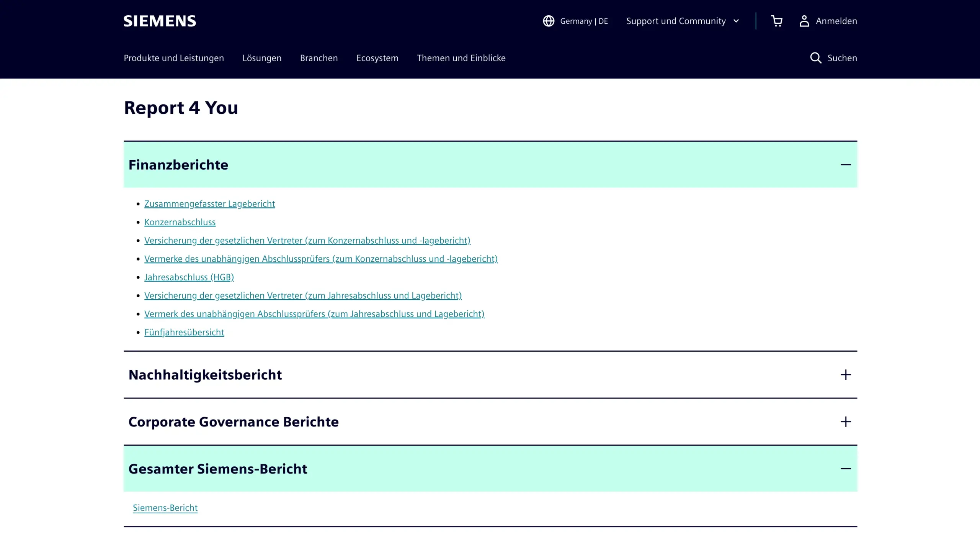Click the globe region selector icon
Screen dimensions: 980x541
click(549, 21)
